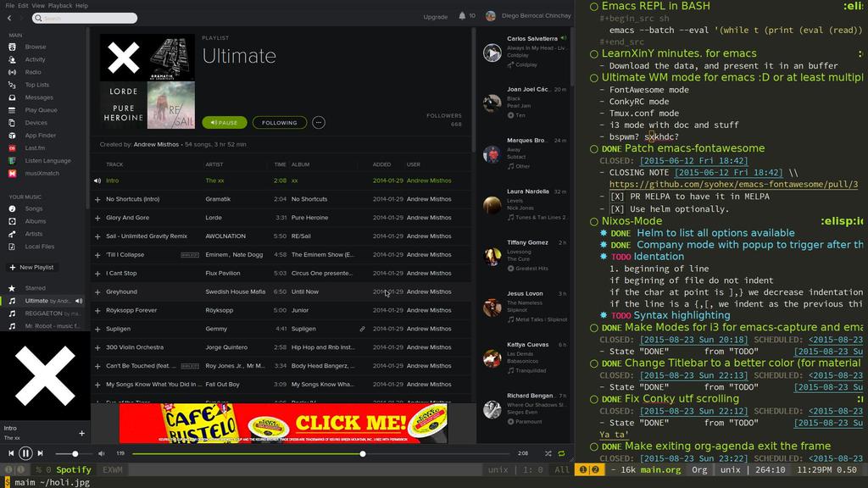This screenshot has height=488, width=868.
Task: Fold Fix Conky utf scrolling heading
Action: [x=594, y=400]
